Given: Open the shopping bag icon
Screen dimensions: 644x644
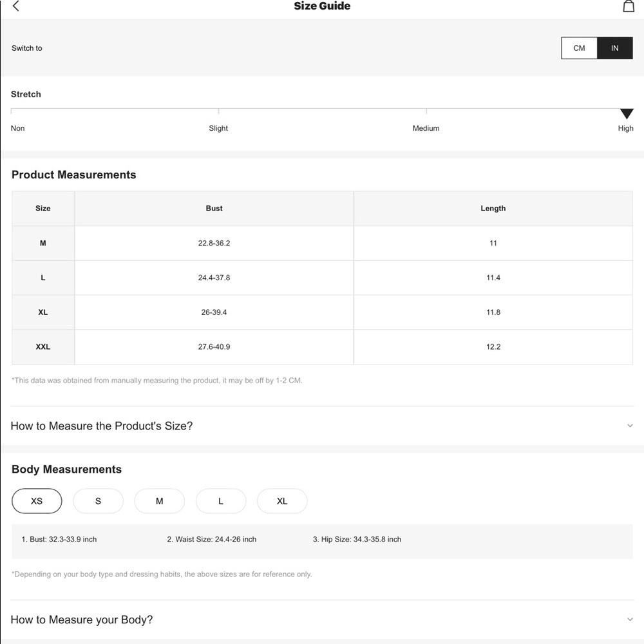Looking at the screenshot, I should coord(629,6).
